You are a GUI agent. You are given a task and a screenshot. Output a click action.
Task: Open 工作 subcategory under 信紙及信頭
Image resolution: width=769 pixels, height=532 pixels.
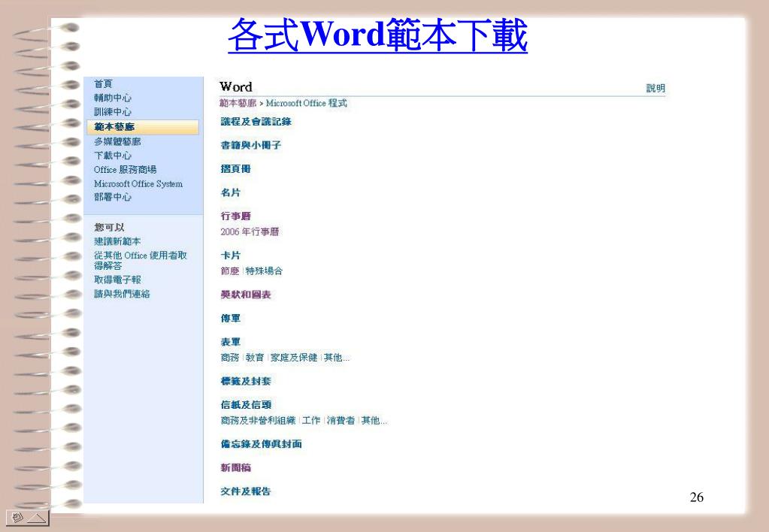(x=311, y=420)
